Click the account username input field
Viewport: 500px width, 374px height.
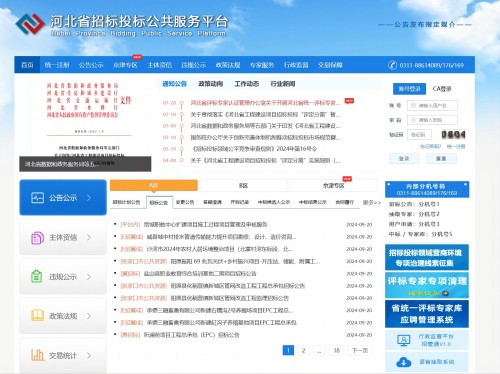[432, 106]
